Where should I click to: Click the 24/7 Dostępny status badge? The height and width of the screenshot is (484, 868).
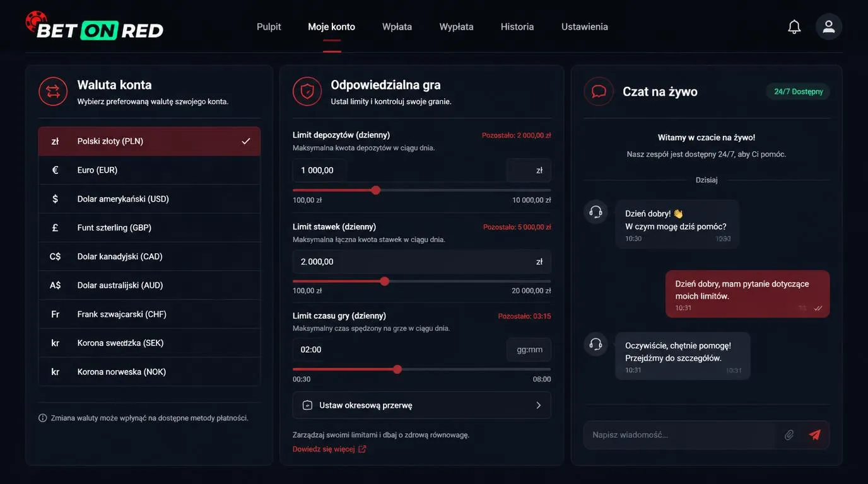[799, 91]
